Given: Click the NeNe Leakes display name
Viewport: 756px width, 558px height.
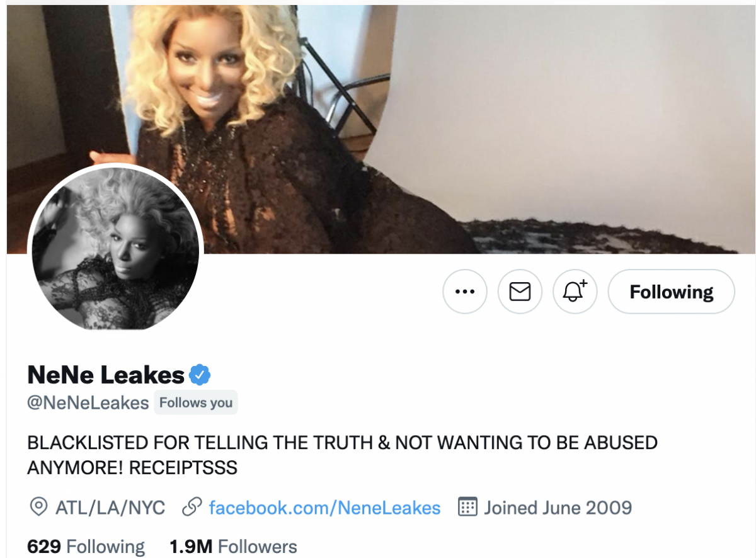Looking at the screenshot, I should pyautogui.click(x=106, y=375).
